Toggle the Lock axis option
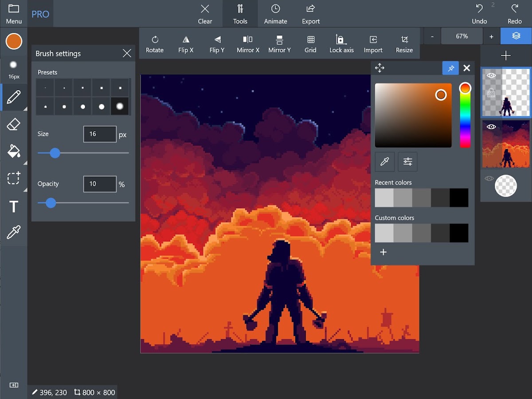532x399 pixels. click(x=341, y=44)
